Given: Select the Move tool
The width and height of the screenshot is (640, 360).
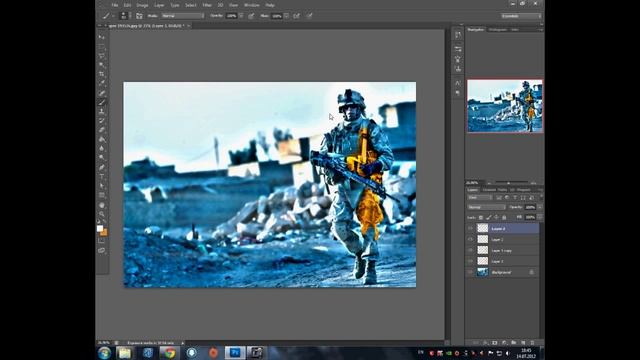Looking at the screenshot, I should [x=102, y=37].
